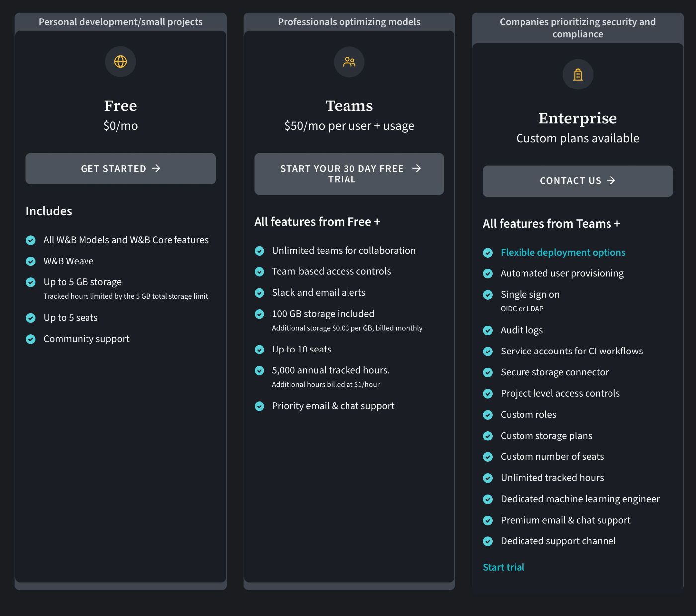Click checkmark beside Unlimited tracked hours
696x616 pixels.
point(488,478)
